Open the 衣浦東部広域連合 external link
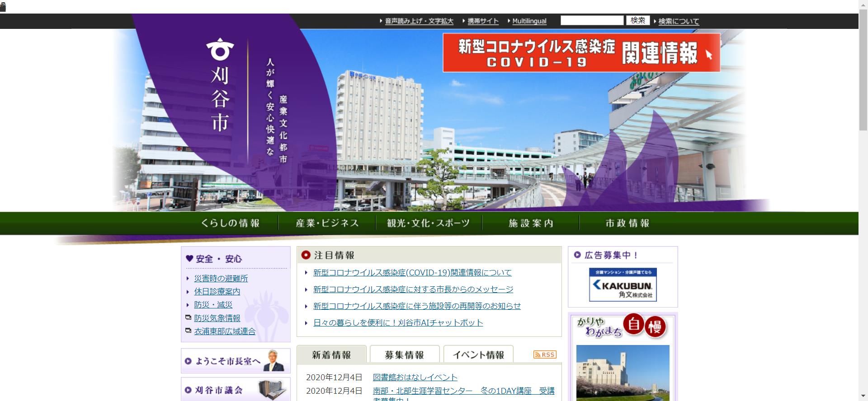This screenshot has height=401, width=868. click(x=225, y=331)
